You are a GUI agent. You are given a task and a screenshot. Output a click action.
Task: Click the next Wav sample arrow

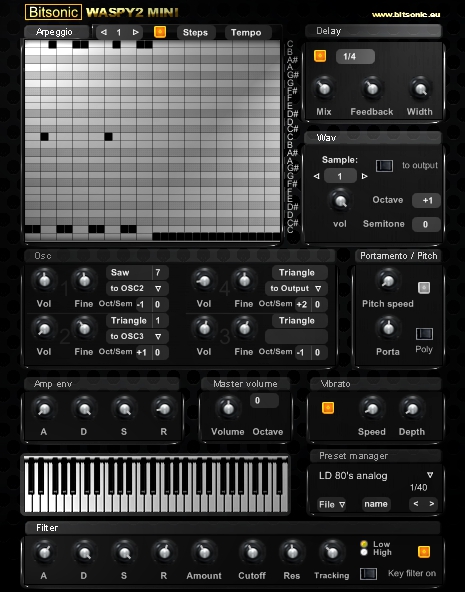[364, 176]
